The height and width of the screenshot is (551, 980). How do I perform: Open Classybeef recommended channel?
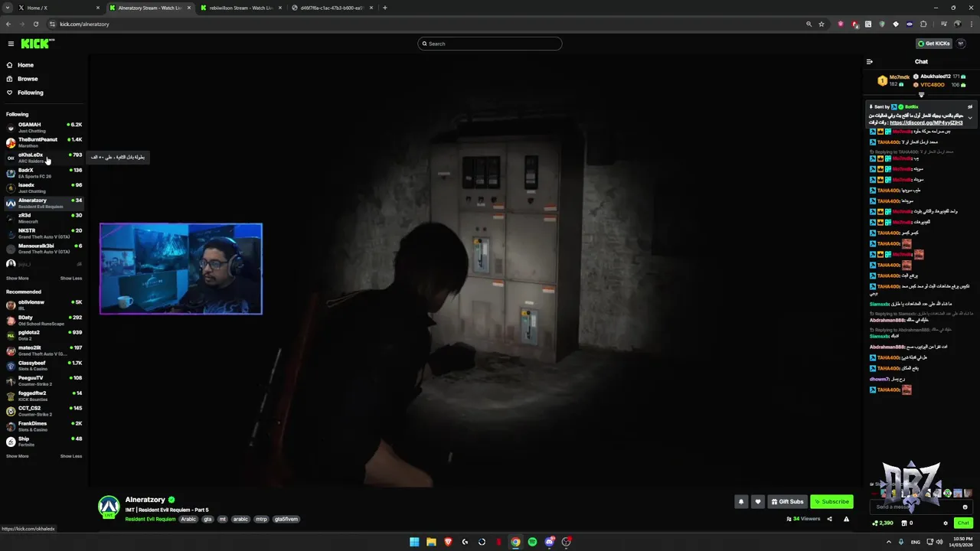pyautogui.click(x=44, y=366)
